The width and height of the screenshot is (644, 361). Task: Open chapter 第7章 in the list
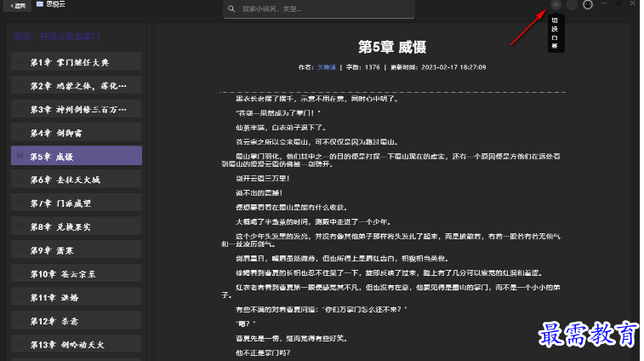[x=77, y=203]
